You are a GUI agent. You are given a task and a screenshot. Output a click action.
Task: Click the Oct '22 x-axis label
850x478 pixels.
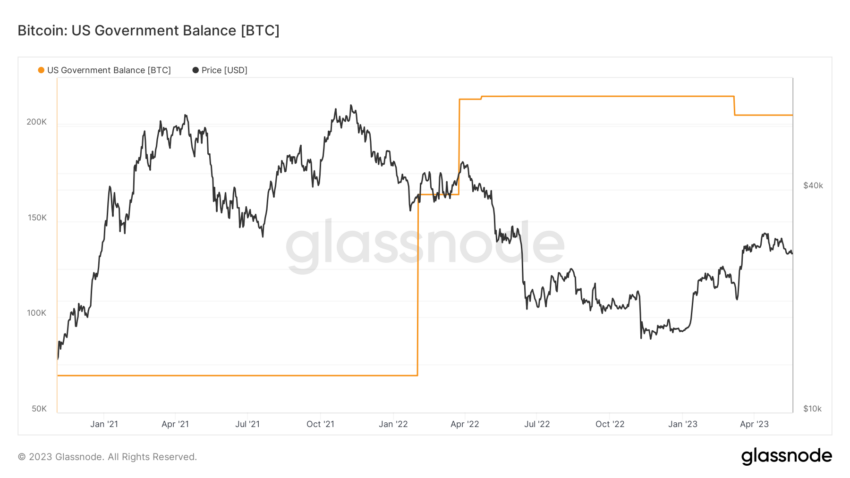click(610, 424)
